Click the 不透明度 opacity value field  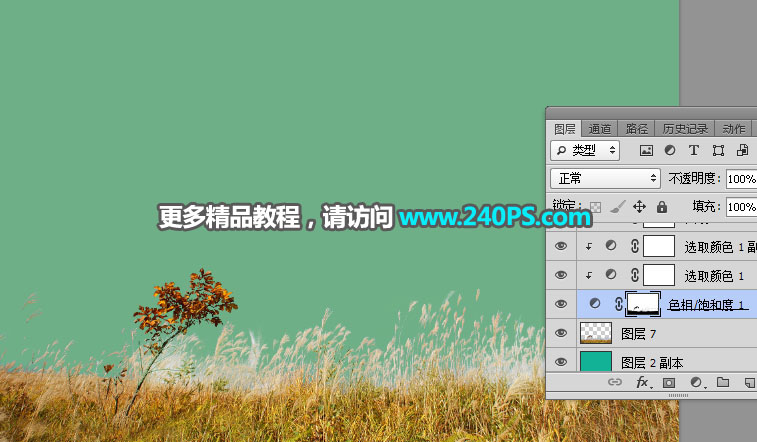[742, 179]
